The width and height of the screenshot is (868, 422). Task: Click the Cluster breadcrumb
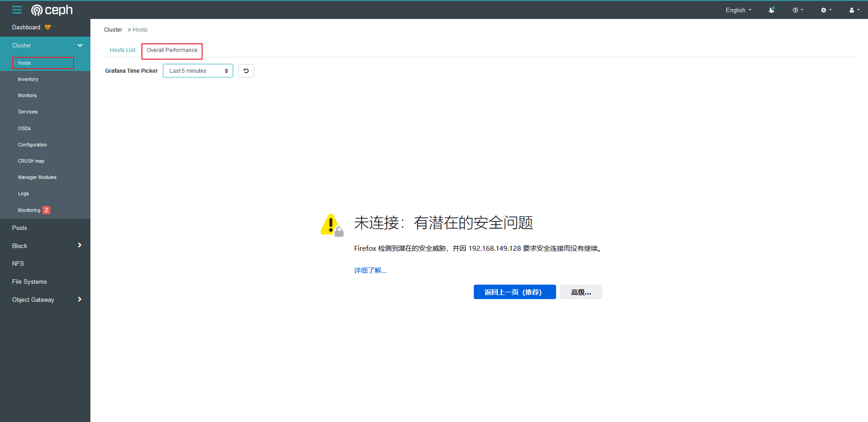coord(113,30)
